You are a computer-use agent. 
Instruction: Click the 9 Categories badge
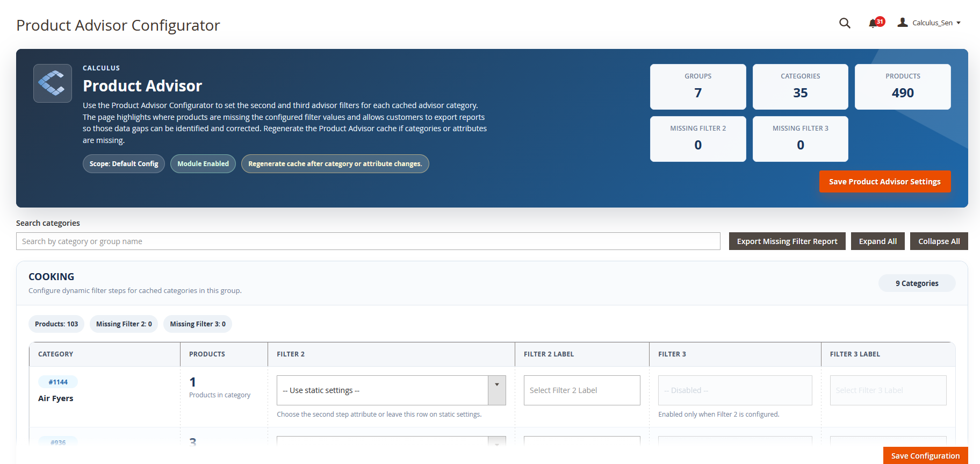(x=917, y=283)
